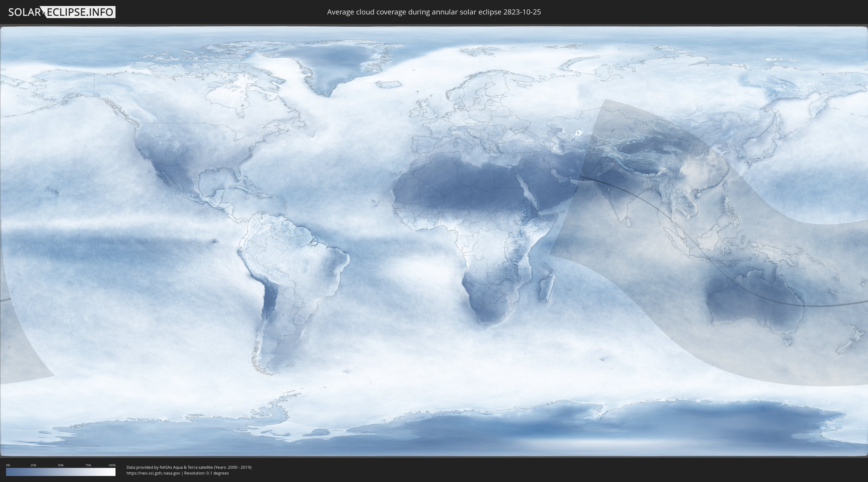
Task: Click the 75% legend label
Action: pos(88,465)
